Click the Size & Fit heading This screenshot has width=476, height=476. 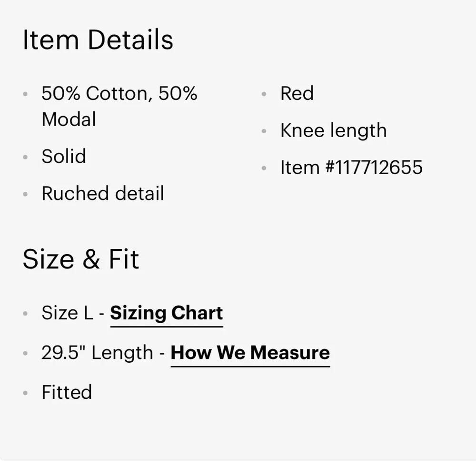coord(81,260)
